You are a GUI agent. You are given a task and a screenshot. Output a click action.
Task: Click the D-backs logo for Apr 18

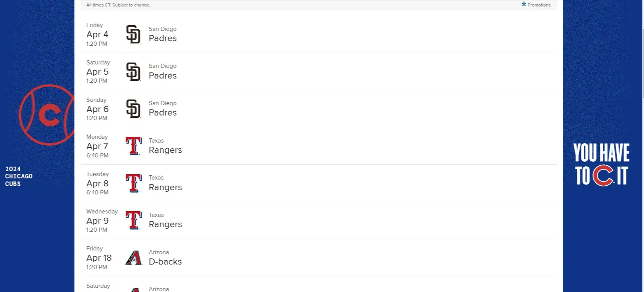pos(134,258)
